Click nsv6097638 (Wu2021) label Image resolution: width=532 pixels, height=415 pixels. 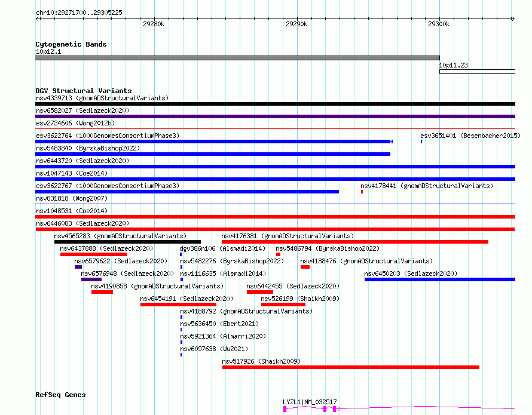tap(214, 349)
